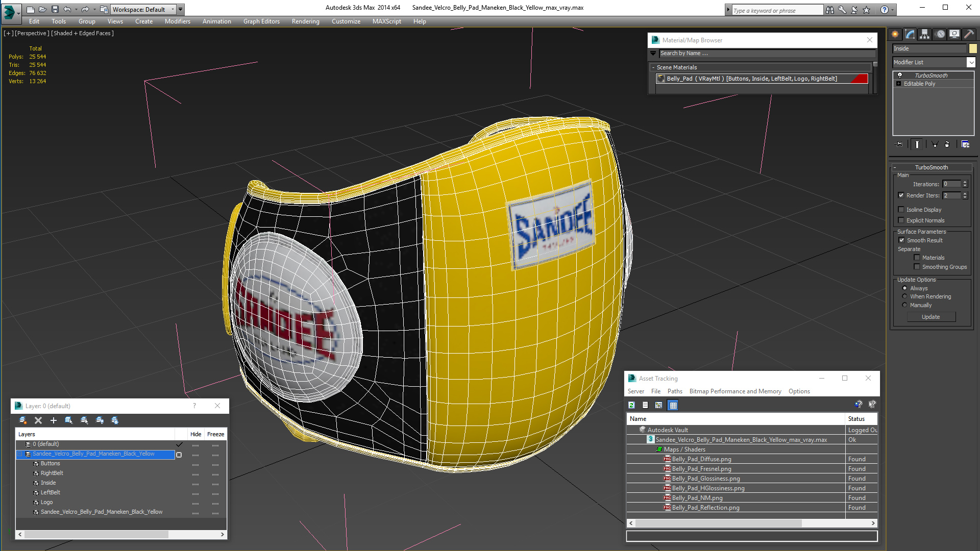Image resolution: width=980 pixels, height=551 pixels.
Task: Open the MAXScript menu
Action: (386, 21)
